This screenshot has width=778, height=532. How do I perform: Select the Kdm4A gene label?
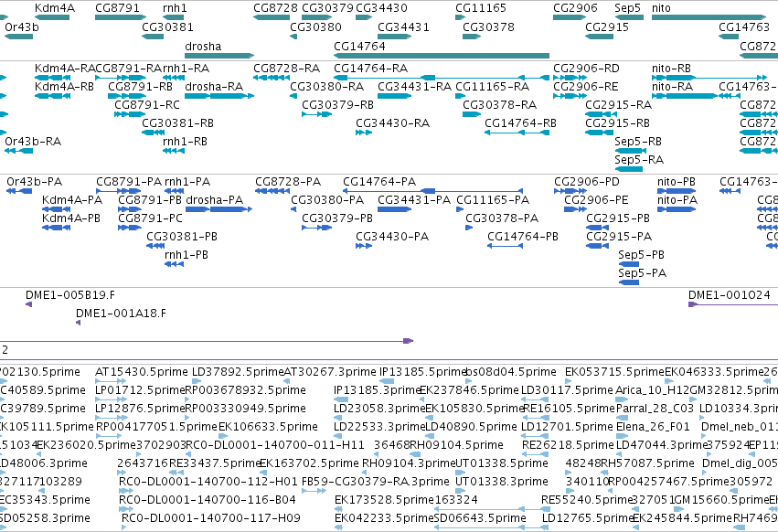(x=55, y=8)
